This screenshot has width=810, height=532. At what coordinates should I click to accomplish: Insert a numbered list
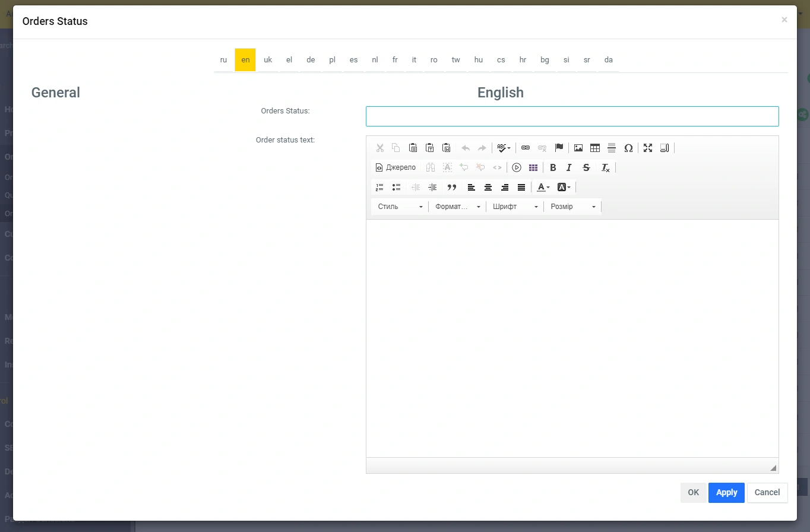point(379,187)
